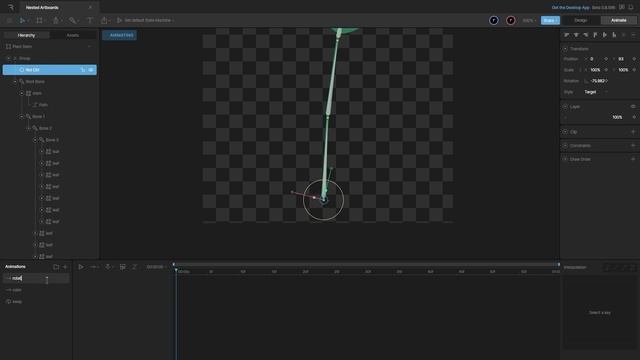Click the blue-ringed user avatar
The width and height of the screenshot is (640, 360).
(493, 20)
